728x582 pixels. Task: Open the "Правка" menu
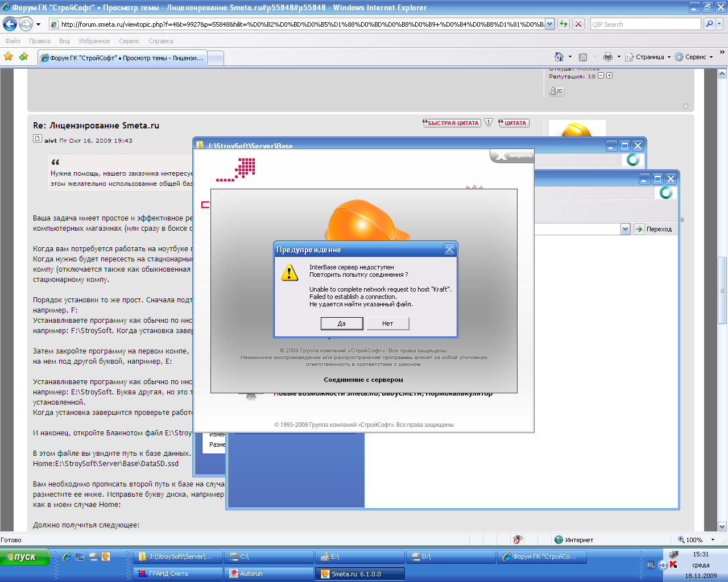(x=40, y=41)
